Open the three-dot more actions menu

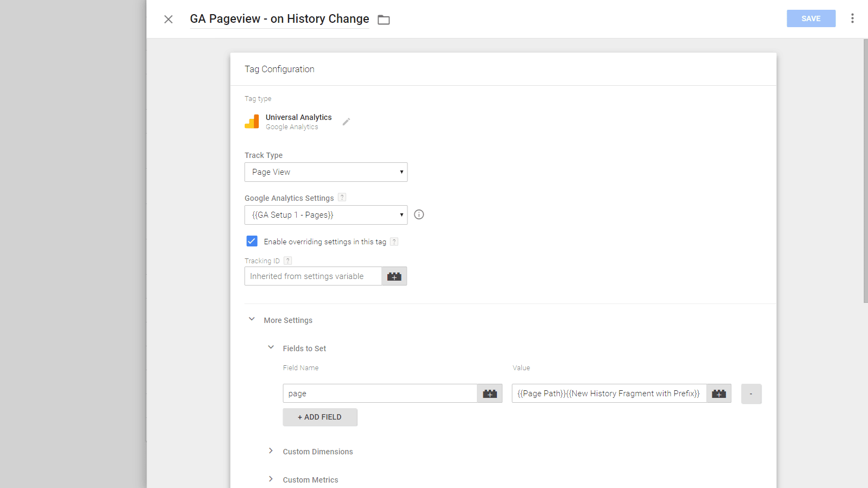(x=852, y=18)
